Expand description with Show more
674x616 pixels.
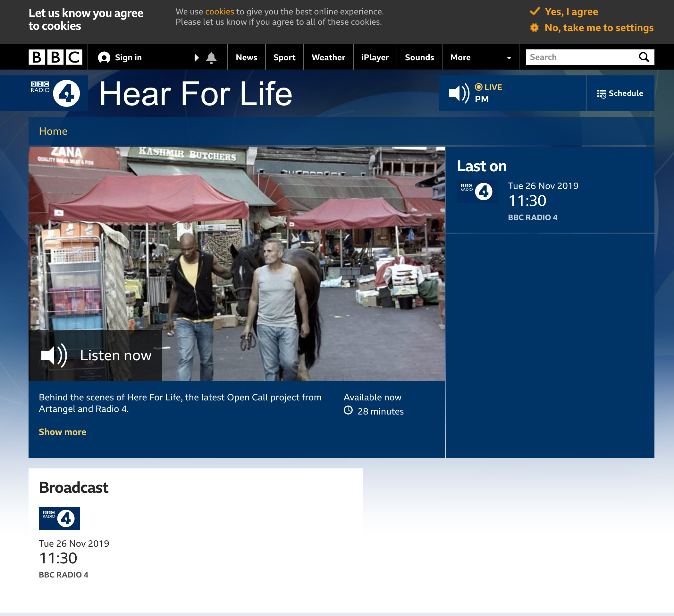[63, 432]
